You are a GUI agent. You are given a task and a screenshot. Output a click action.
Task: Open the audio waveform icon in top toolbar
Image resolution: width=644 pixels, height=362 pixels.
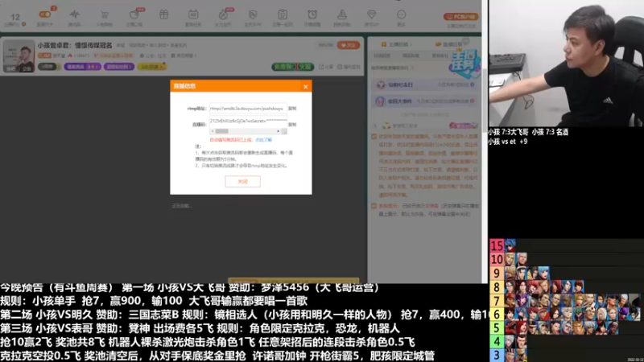(74, 14)
